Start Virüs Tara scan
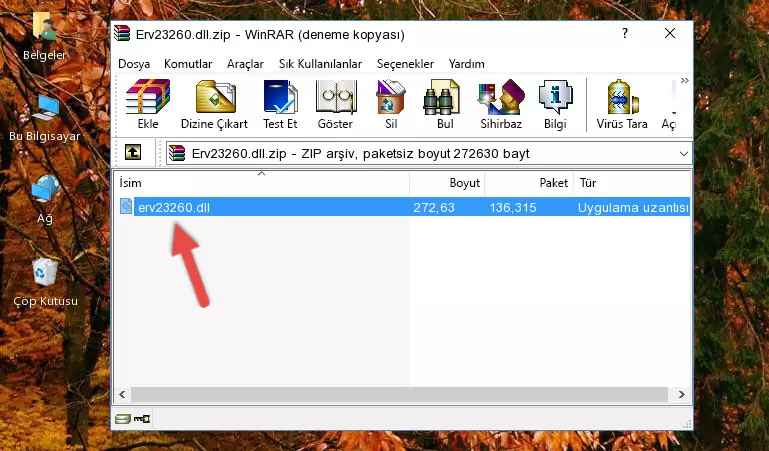Viewport: 769px width, 451px height. point(622,104)
